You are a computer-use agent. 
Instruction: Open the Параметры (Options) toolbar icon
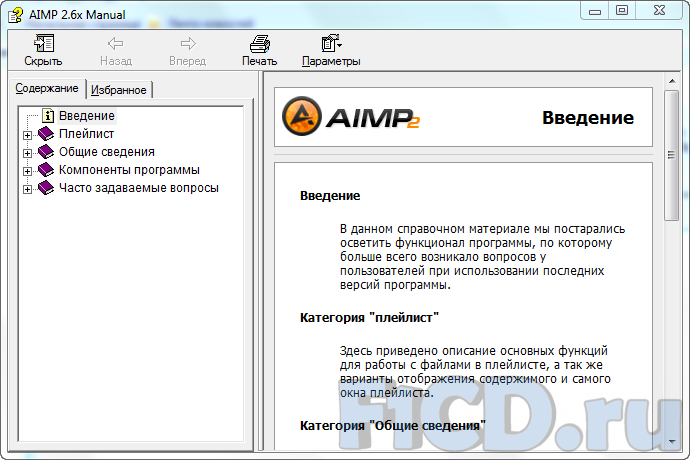pos(331,43)
